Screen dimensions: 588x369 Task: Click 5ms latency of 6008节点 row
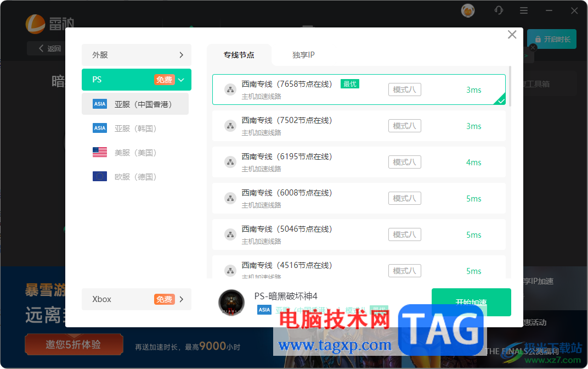tap(473, 199)
